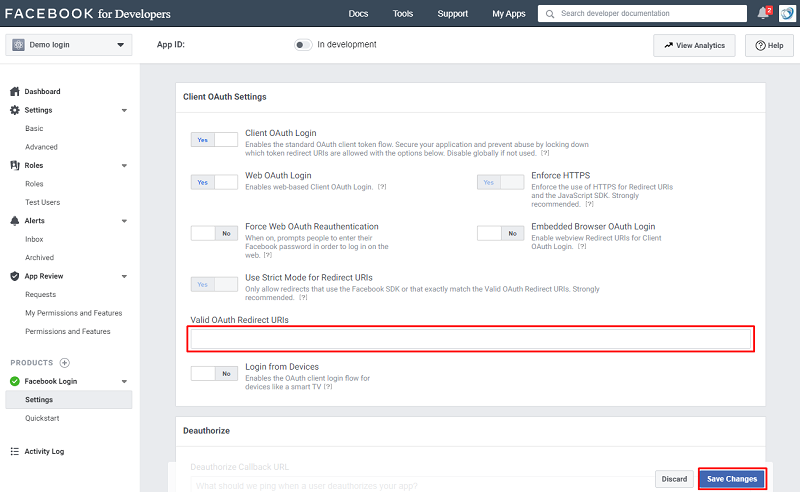
Task: Click the Help button
Action: 769,45
